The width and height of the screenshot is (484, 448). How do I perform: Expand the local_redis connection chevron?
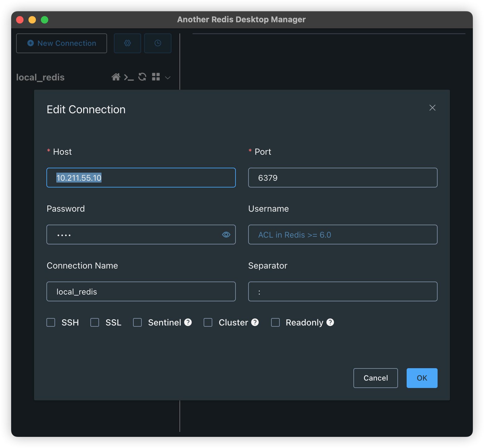168,78
